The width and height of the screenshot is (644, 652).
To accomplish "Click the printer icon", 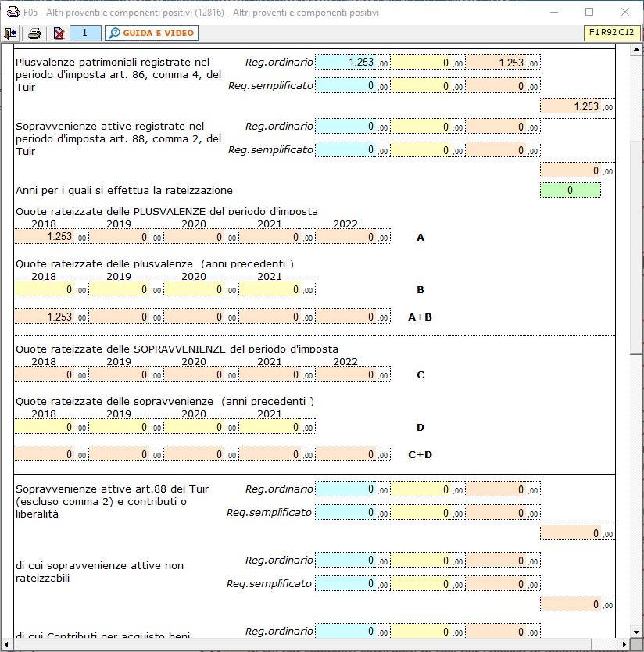I will (x=34, y=34).
